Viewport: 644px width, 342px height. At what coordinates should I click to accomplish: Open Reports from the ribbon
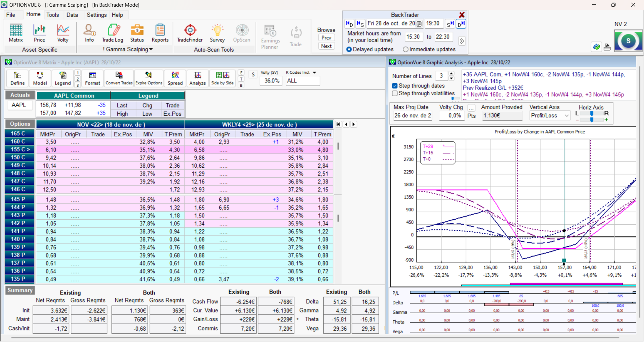coord(160,33)
